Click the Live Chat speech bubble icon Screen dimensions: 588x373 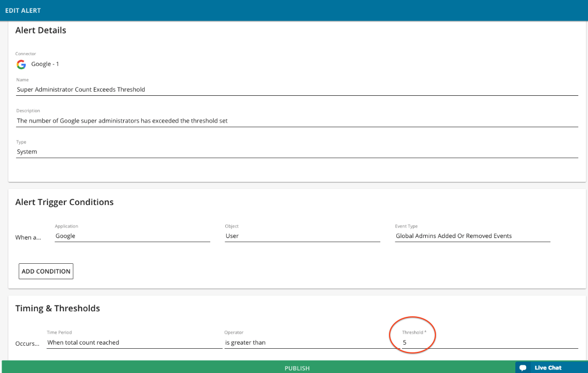tap(523, 368)
